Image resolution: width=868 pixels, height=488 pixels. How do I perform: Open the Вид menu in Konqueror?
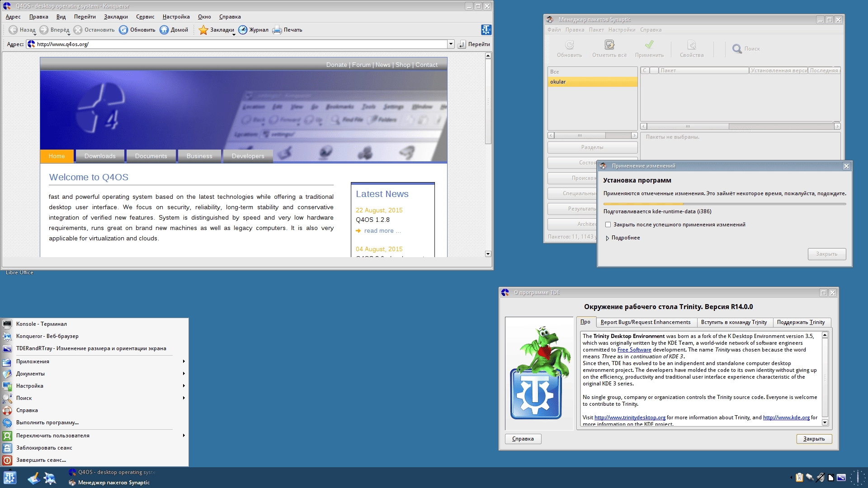click(61, 17)
